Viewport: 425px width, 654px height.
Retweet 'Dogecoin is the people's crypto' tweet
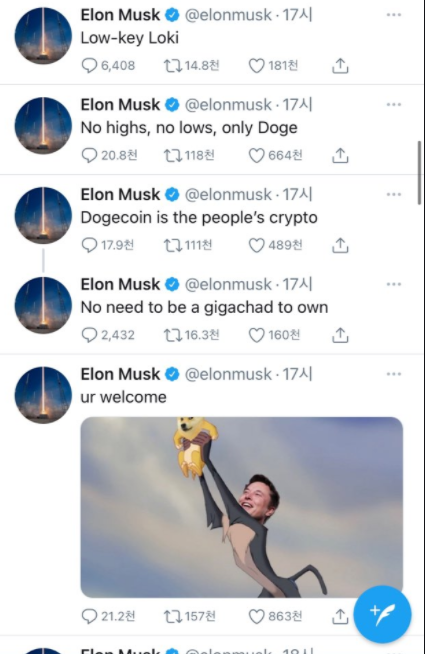pyautogui.click(x=172, y=245)
